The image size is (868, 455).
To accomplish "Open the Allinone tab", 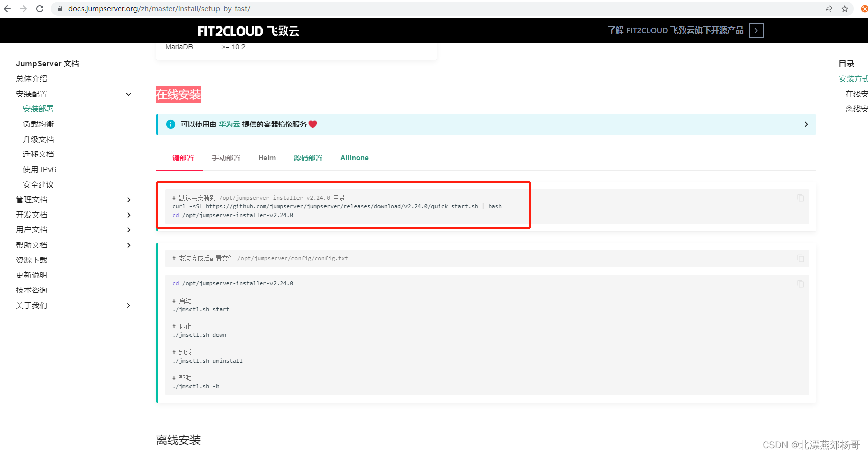I will pos(355,158).
